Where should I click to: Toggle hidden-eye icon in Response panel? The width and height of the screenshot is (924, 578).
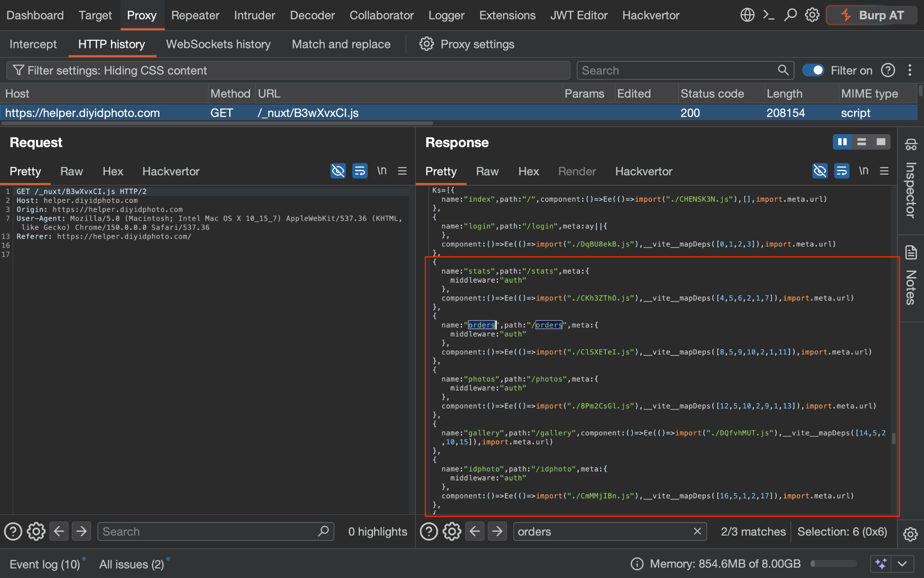tap(820, 171)
